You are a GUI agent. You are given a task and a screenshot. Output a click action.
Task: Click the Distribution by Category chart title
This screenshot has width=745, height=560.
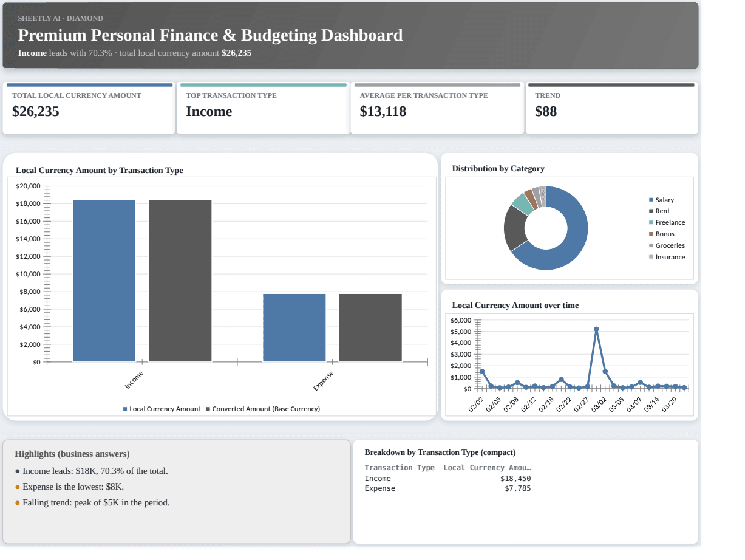(x=498, y=168)
